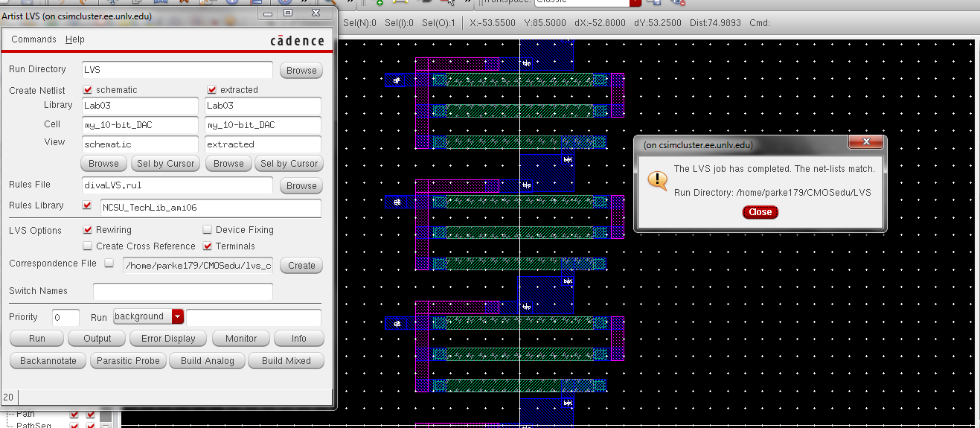Click the warning icon in the LVS dialog

point(657,180)
